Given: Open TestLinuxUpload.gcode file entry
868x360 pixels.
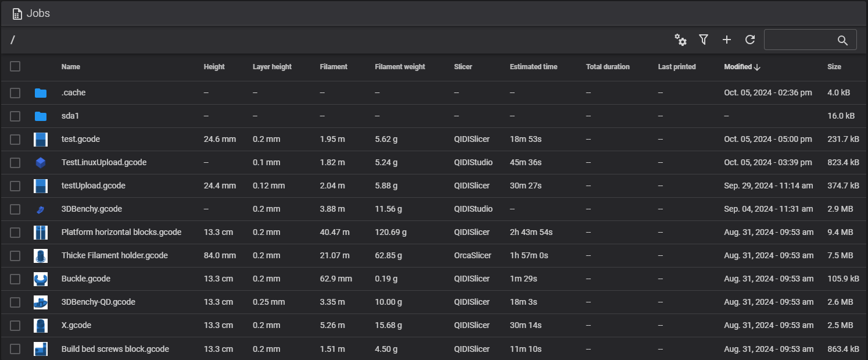Looking at the screenshot, I should (103, 163).
